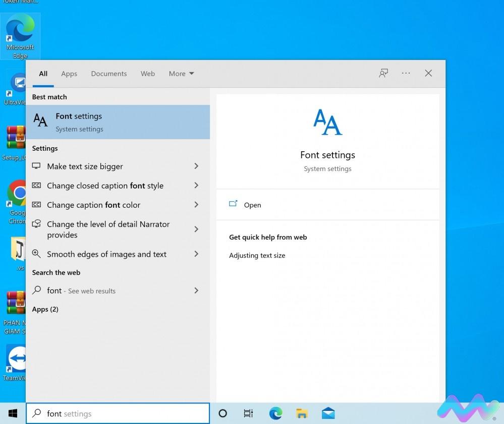Open the Adjusting text size help link

257,256
